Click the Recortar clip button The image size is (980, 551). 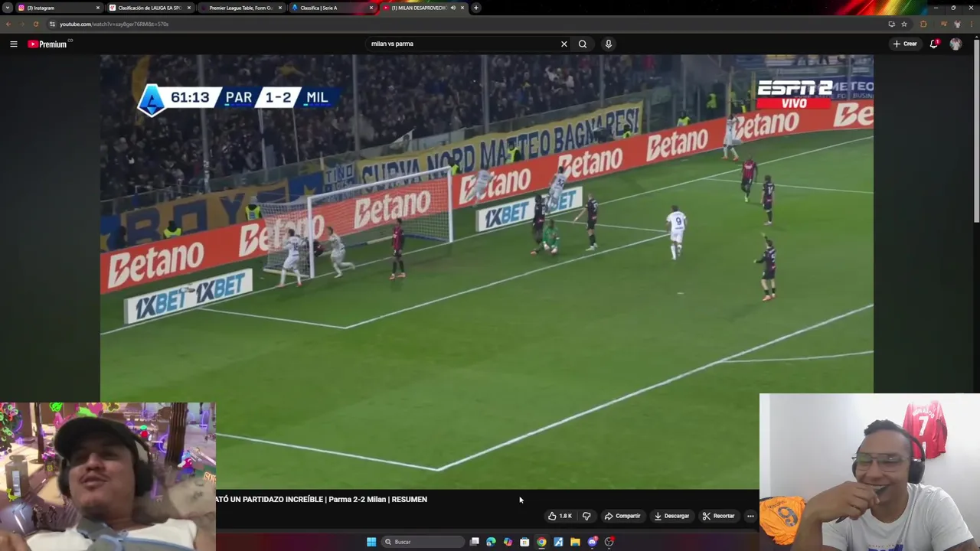(718, 516)
